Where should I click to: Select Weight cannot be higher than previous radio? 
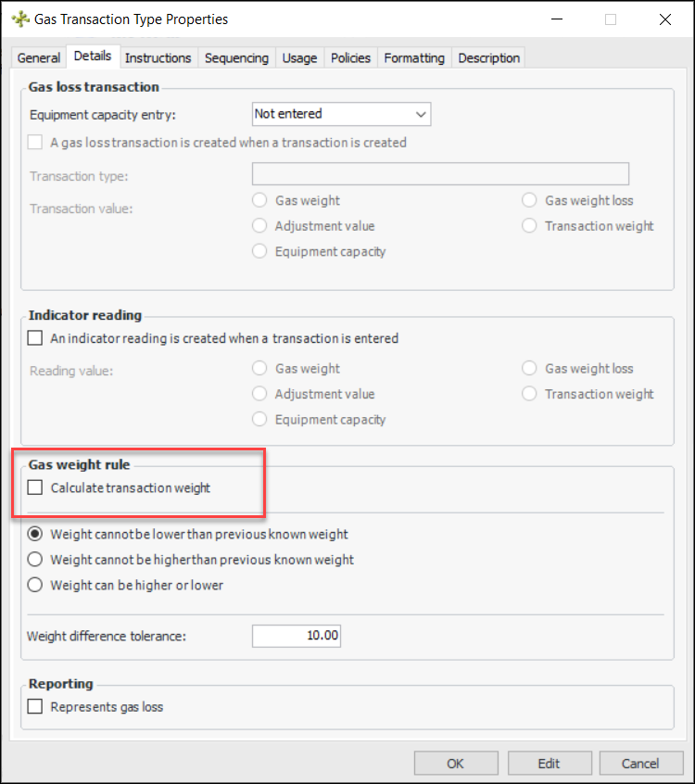[36, 560]
